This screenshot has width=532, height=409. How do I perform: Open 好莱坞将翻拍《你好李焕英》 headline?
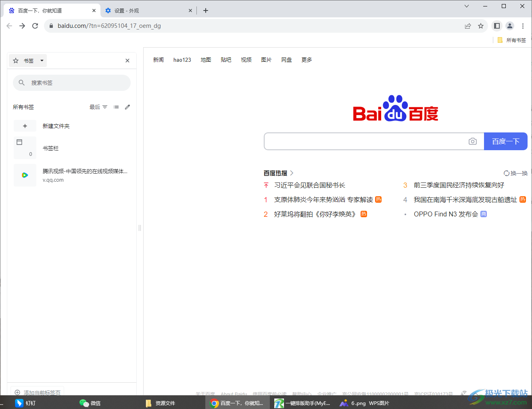[x=316, y=214]
